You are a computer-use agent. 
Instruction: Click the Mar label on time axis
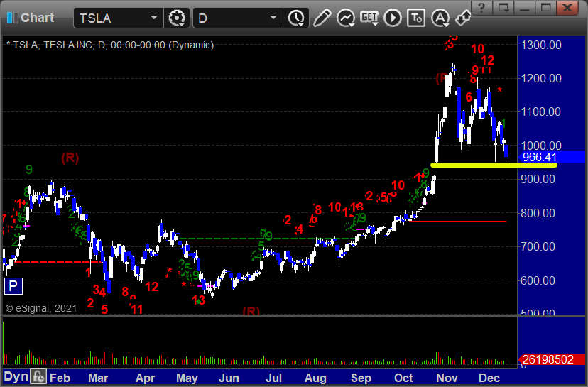(98, 378)
